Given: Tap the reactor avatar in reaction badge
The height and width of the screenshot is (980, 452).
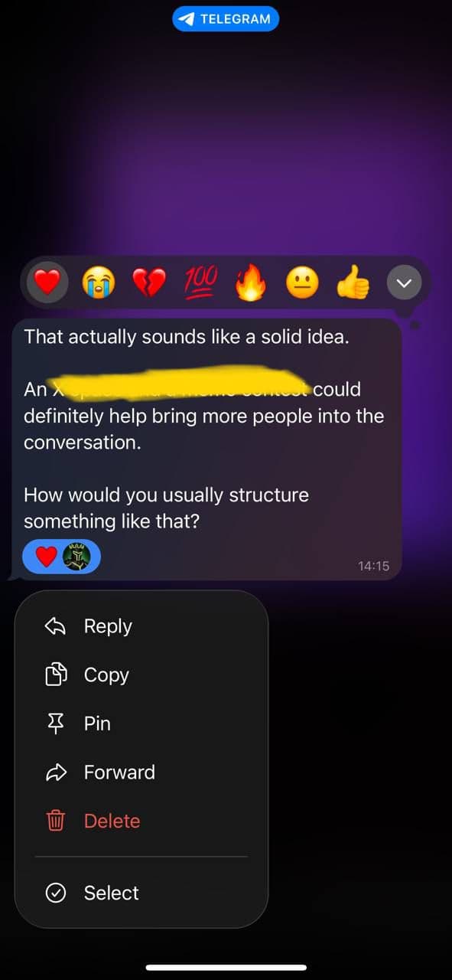Looking at the screenshot, I should point(76,557).
